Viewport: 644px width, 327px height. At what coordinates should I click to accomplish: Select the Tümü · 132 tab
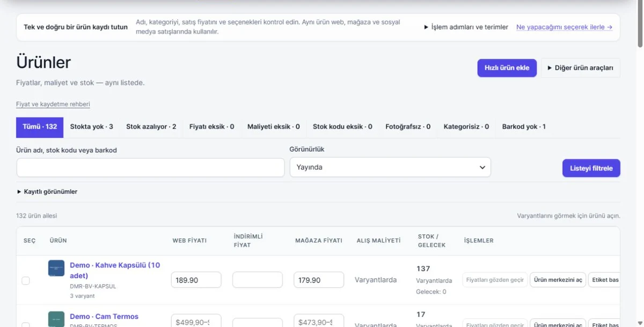[40, 127]
